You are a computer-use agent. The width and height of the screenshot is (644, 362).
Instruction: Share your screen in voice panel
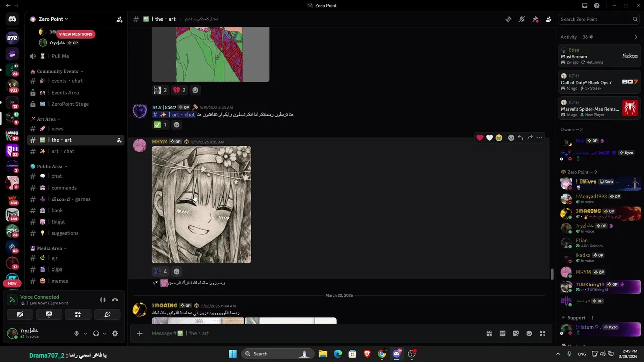click(x=49, y=314)
